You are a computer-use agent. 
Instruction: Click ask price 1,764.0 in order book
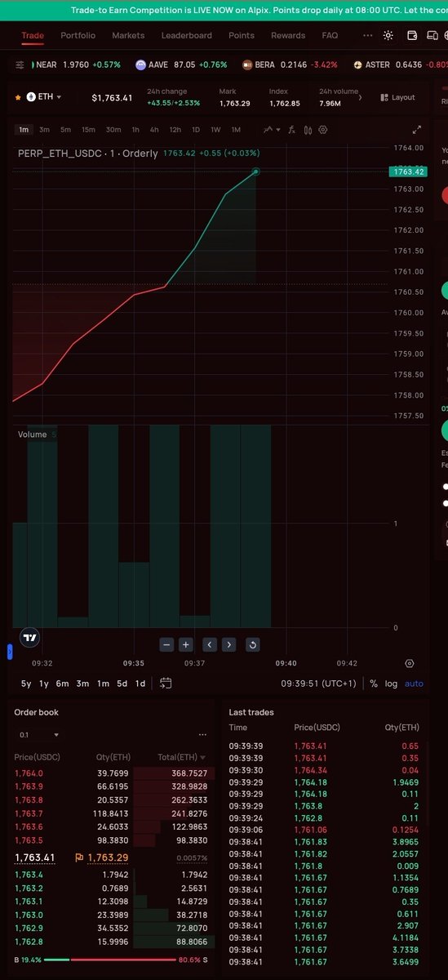click(29, 773)
